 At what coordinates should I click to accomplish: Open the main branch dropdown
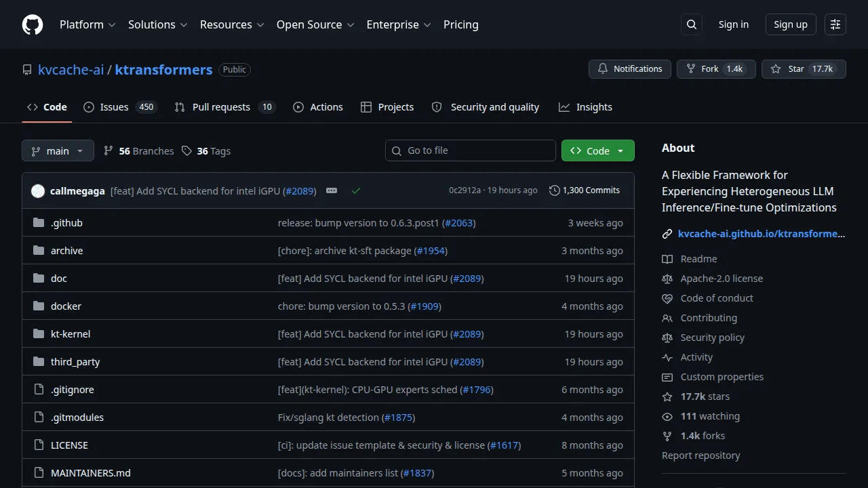point(58,150)
